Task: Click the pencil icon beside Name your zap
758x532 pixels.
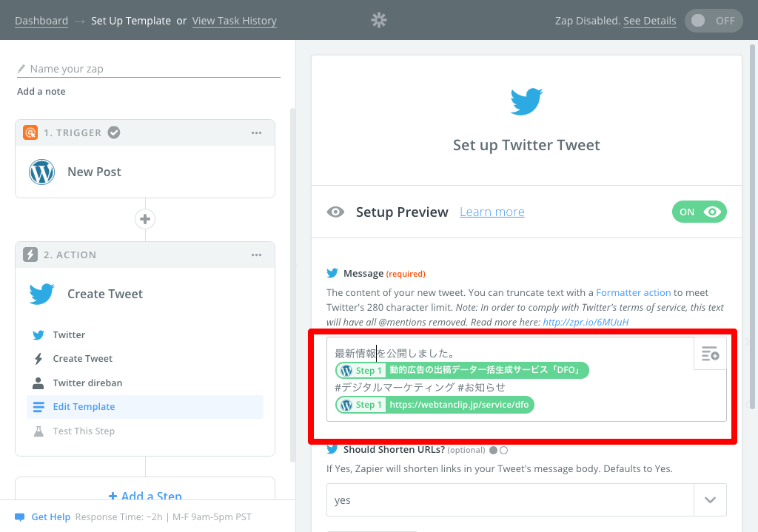Action: pyautogui.click(x=21, y=69)
